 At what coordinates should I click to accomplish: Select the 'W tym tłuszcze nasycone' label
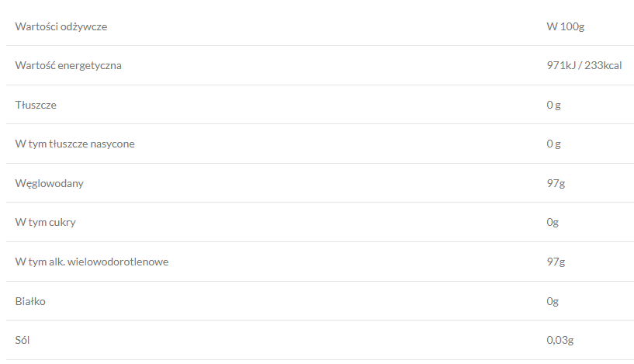75,144
